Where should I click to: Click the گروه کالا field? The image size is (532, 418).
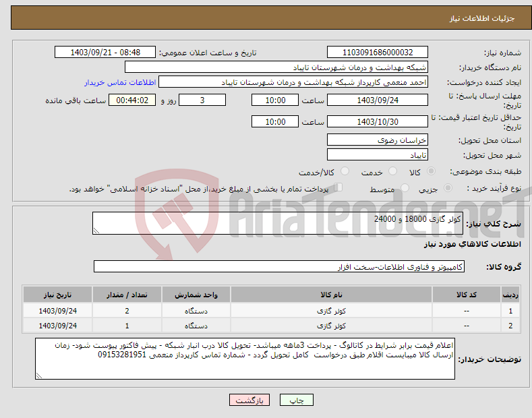tap(279, 267)
